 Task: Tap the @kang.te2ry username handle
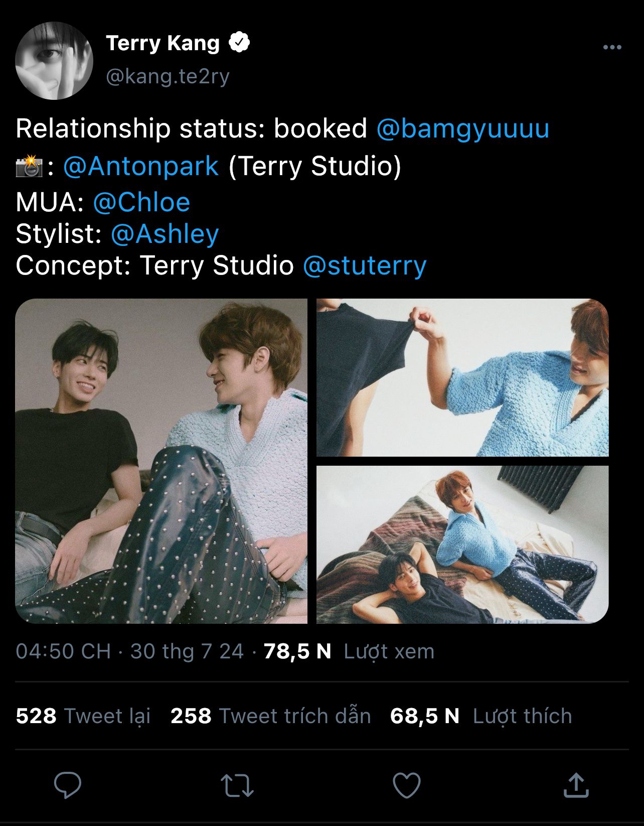click(x=168, y=76)
